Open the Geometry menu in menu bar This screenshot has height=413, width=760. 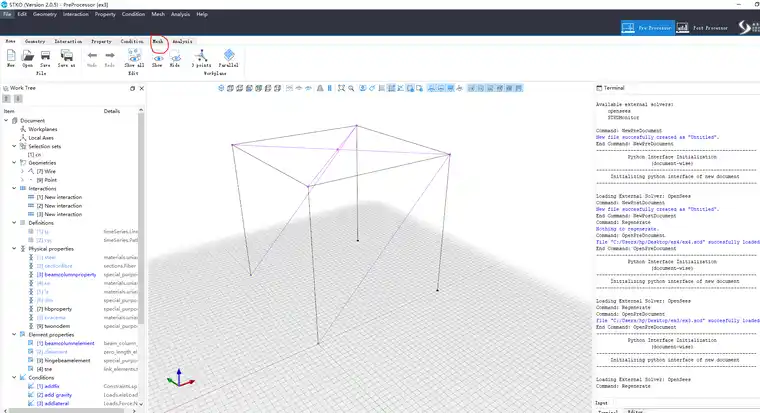(x=45, y=14)
